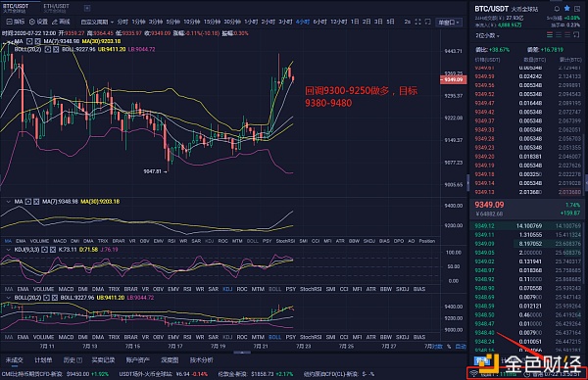
Task: Select the 12小时 timeframe
Action: [339, 23]
